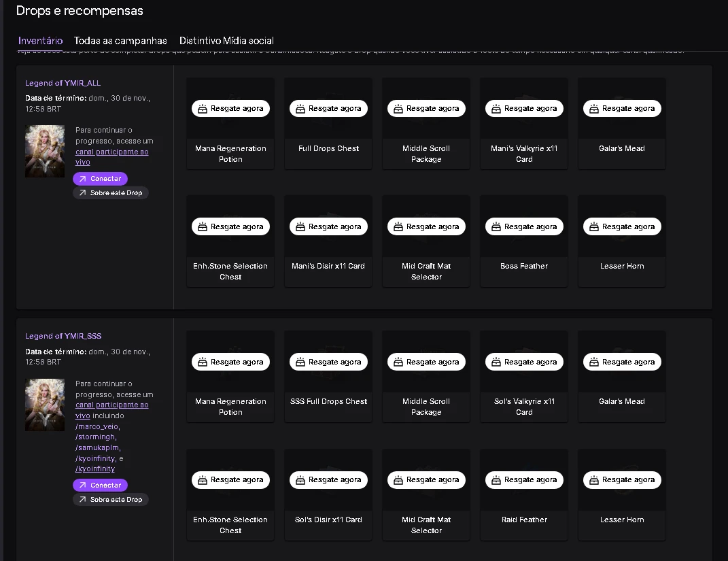Image resolution: width=728 pixels, height=561 pixels.
Task: Open the /marco_veio channel link
Action: tap(97, 426)
